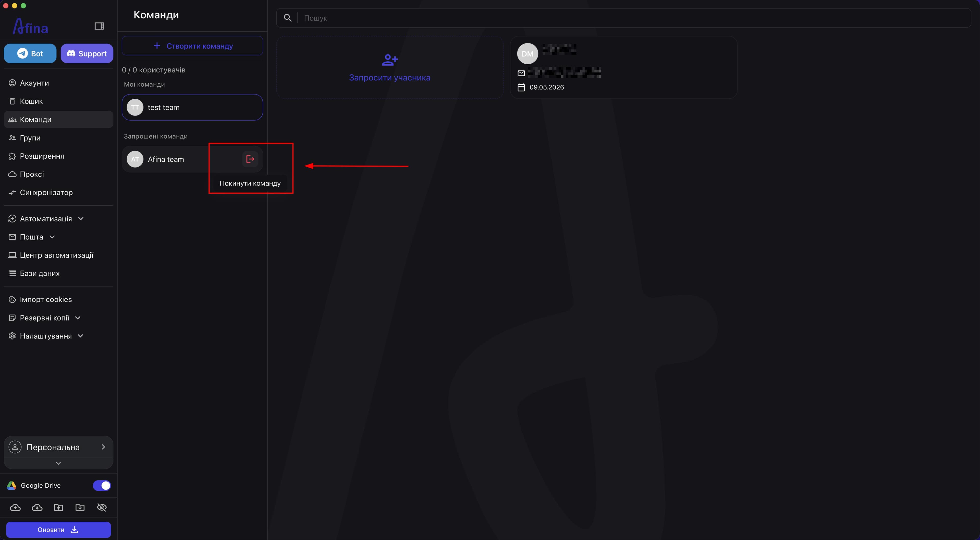This screenshot has height=540, width=980.
Task: Click the Команди people icon
Action: tap(12, 120)
